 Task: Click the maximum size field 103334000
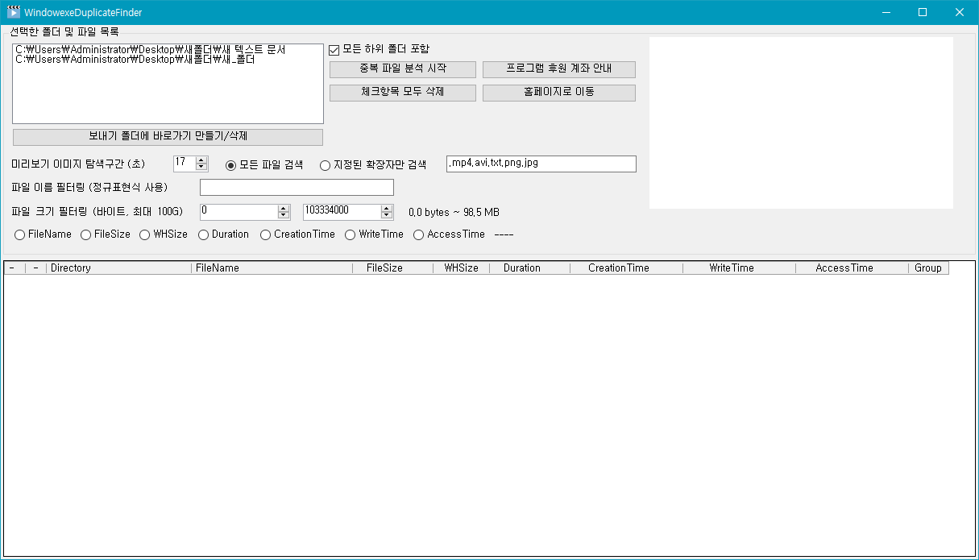[x=342, y=211]
